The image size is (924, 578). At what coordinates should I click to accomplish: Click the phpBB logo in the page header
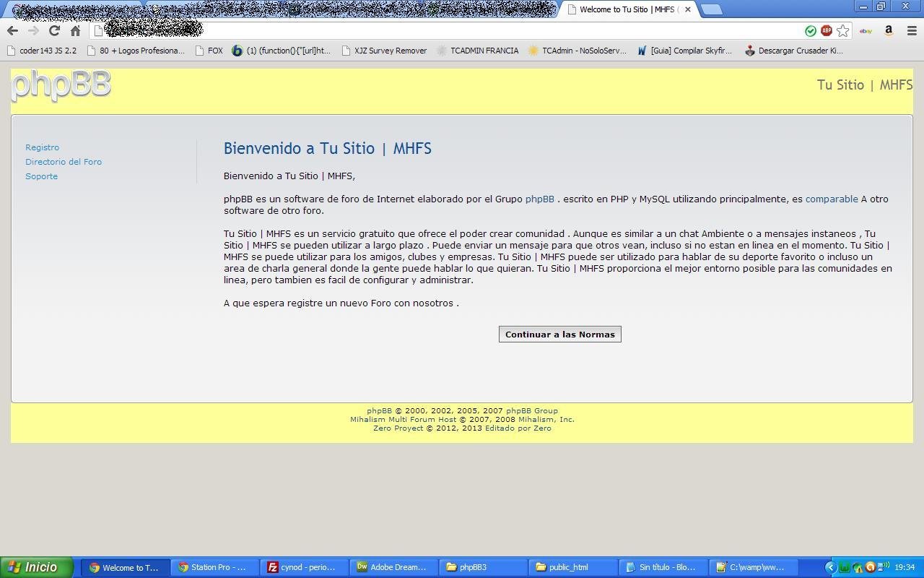(x=61, y=86)
